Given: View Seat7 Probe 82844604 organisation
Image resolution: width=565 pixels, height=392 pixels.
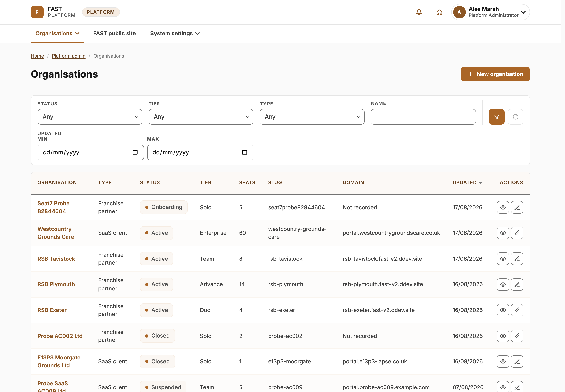Looking at the screenshot, I should [503, 207].
